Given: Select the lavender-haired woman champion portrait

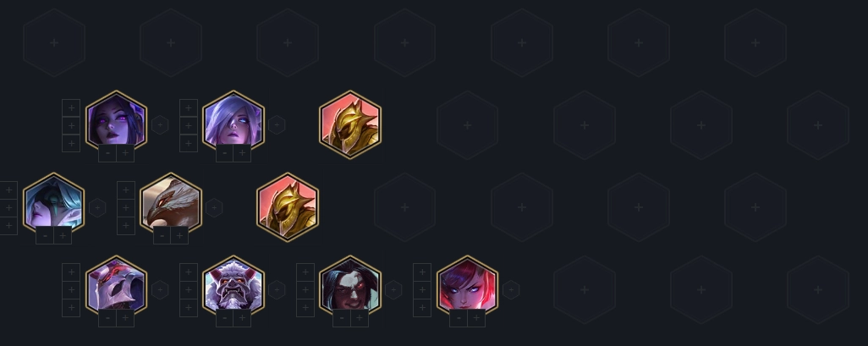Looking at the screenshot, I should 233,122.
